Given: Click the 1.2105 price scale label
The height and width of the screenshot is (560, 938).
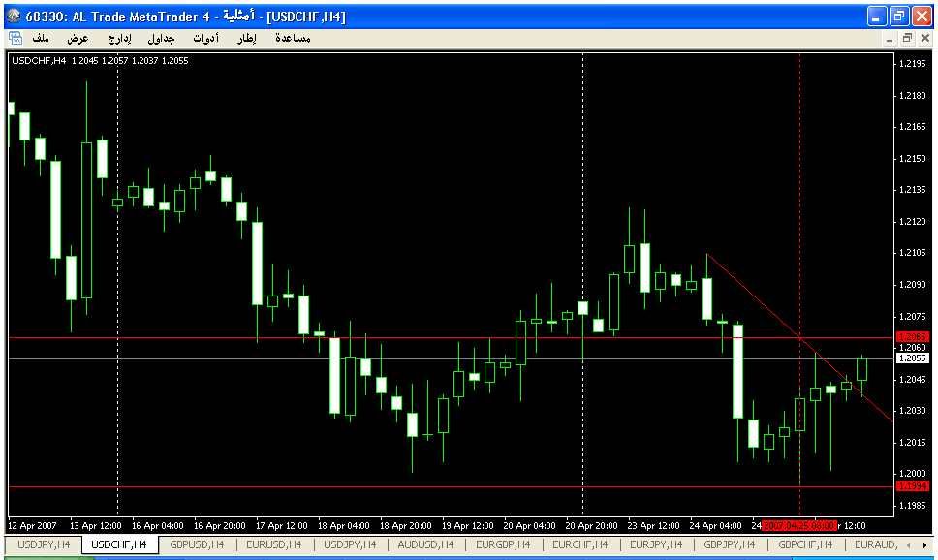Looking at the screenshot, I should click(912, 253).
